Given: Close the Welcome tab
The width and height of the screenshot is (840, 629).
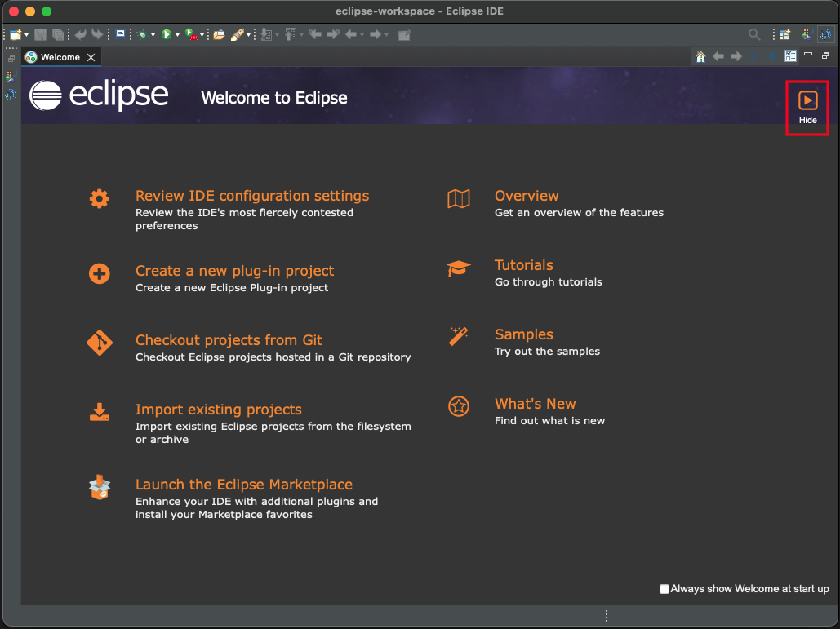Looking at the screenshot, I should [x=91, y=57].
